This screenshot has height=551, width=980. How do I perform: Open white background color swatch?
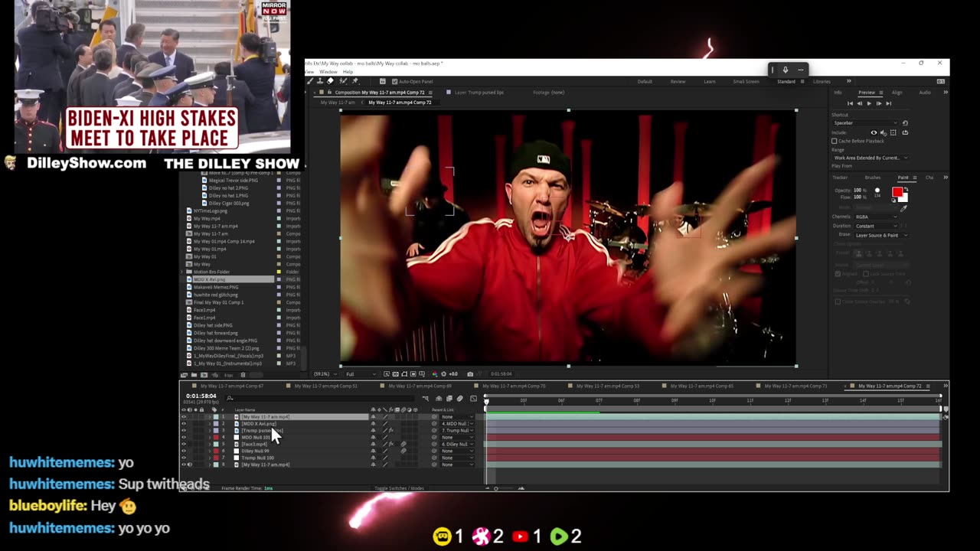coord(904,199)
